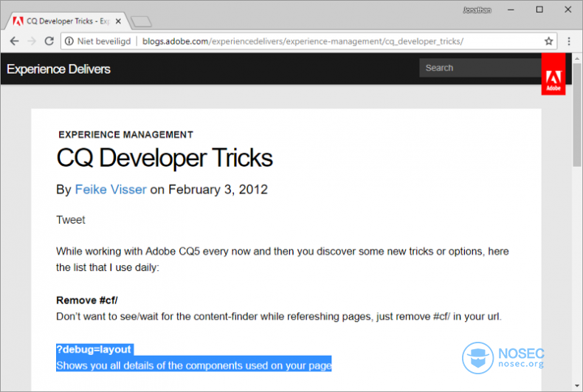This screenshot has height=392, width=583.
Task: Click the vertical scrollbar thumb
Action: tap(577, 114)
